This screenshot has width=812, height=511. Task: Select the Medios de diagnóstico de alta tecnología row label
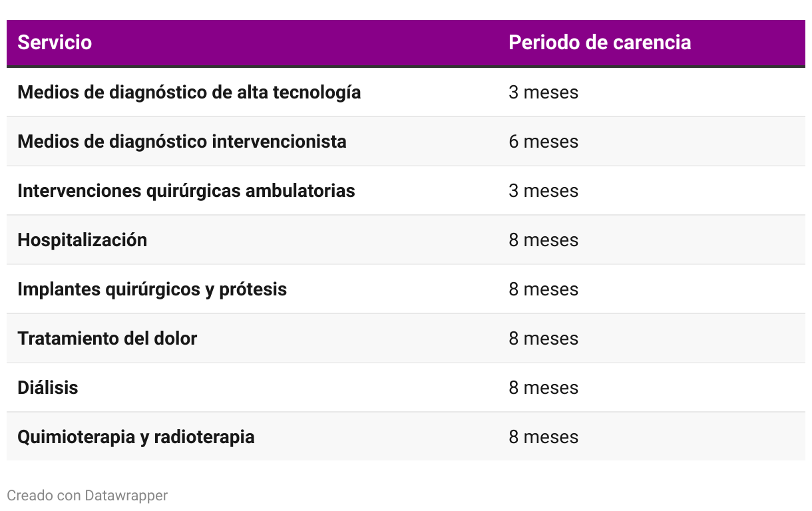[189, 92]
